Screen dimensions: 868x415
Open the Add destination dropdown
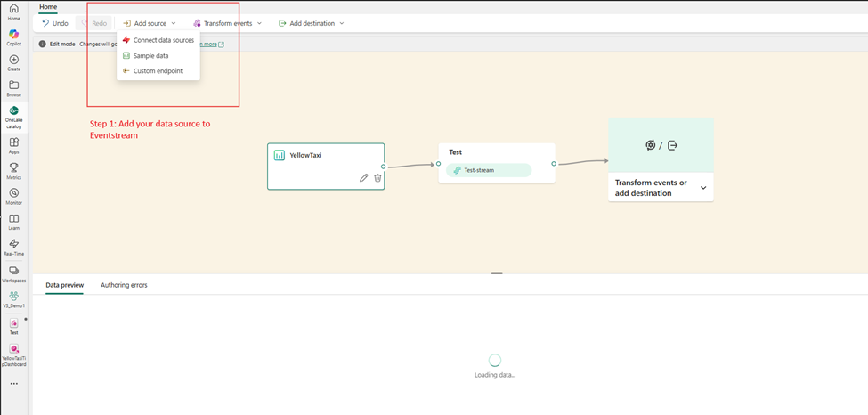point(312,23)
